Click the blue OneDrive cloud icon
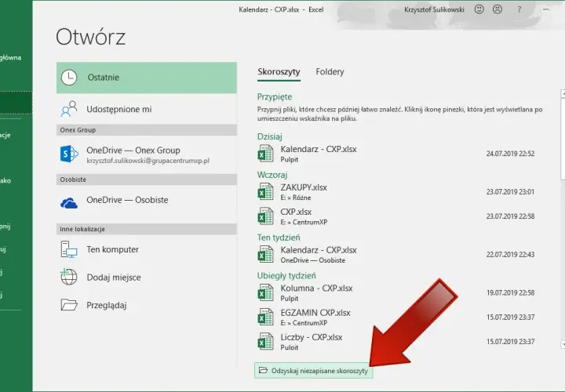This screenshot has height=392, width=565. pos(69,203)
